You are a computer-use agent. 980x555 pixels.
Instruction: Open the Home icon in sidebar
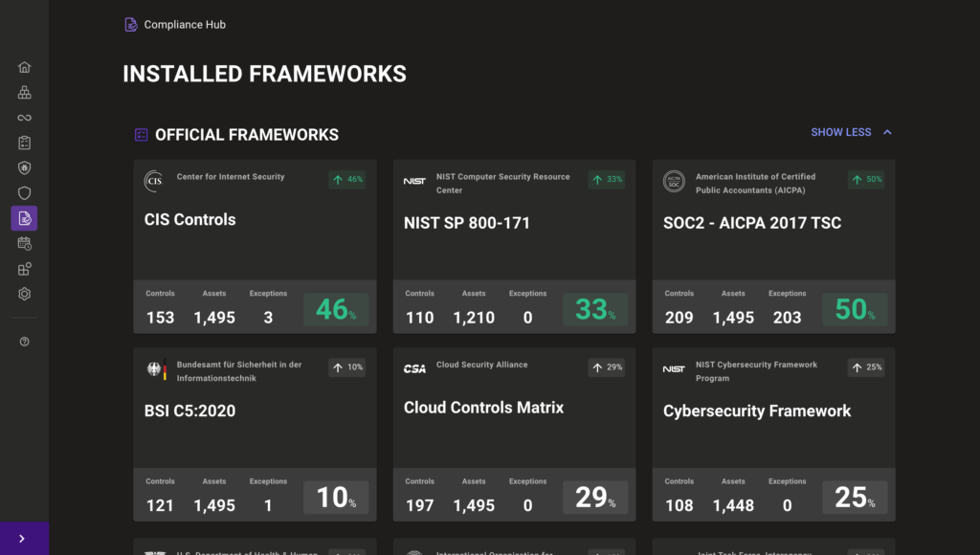point(24,67)
